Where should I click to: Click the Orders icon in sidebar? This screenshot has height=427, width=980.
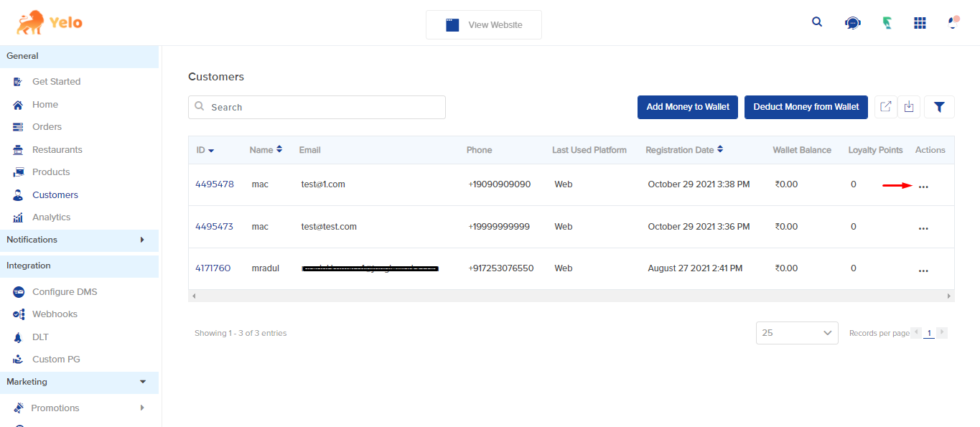18,127
